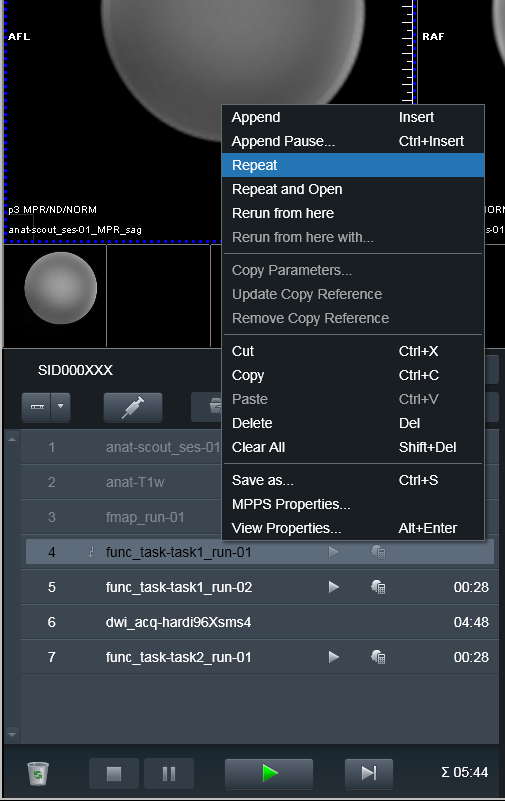Click the injector syringe toolbar button
505x801 pixels.
click(133, 407)
